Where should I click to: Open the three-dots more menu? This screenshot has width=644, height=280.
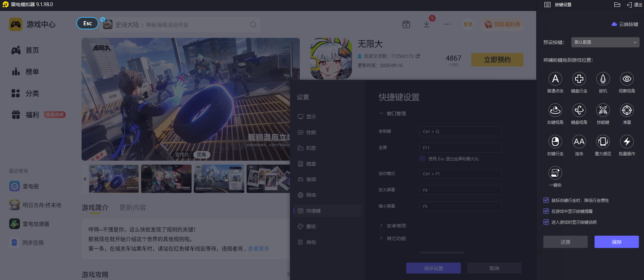tap(447, 24)
